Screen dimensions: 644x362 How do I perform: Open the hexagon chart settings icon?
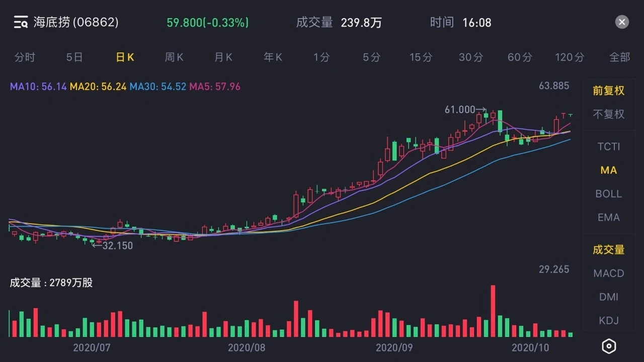(x=609, y=346)
